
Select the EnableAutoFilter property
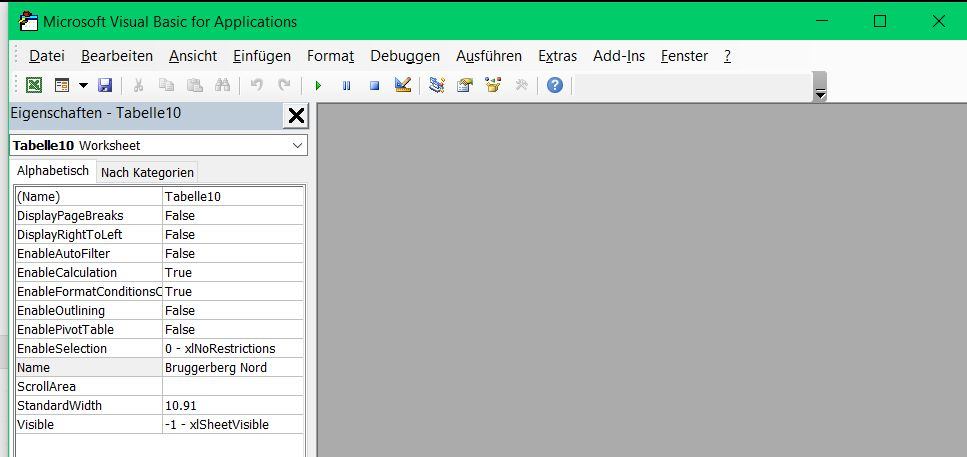89,253
